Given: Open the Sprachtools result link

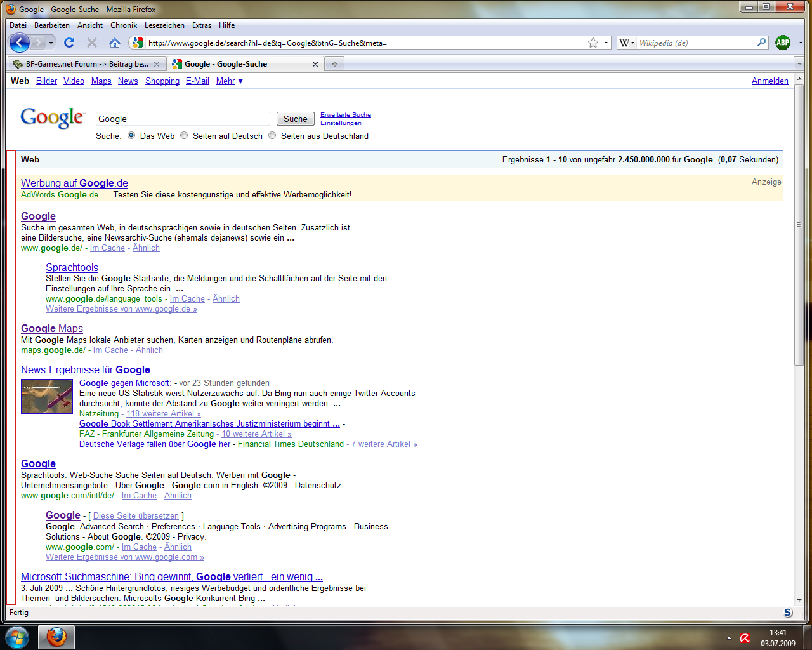Looking at the screenshot, I should [x=72, y=267].
